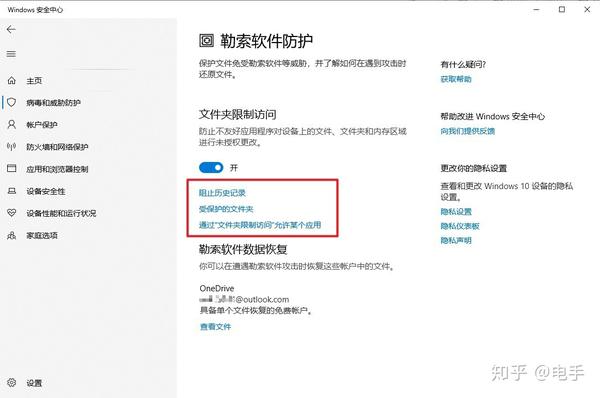
Task: Click the Windows 安全中心 window title
Action: [x=35, y=10]
